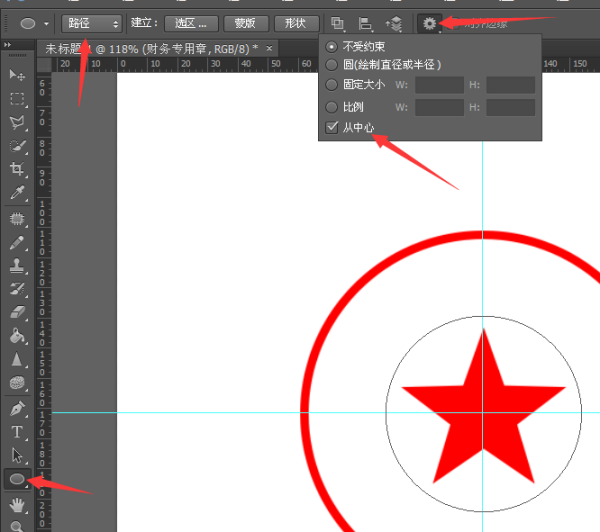600x532 pixels.
Task: Select the Eraser tool
Action: click(x=17, y=312)
